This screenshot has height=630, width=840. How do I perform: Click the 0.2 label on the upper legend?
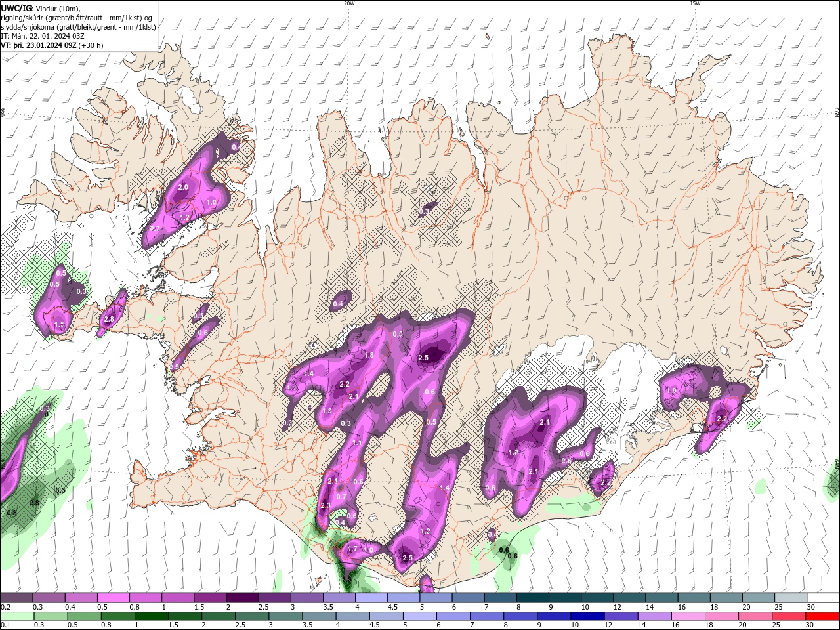click(x=5, y=607)
